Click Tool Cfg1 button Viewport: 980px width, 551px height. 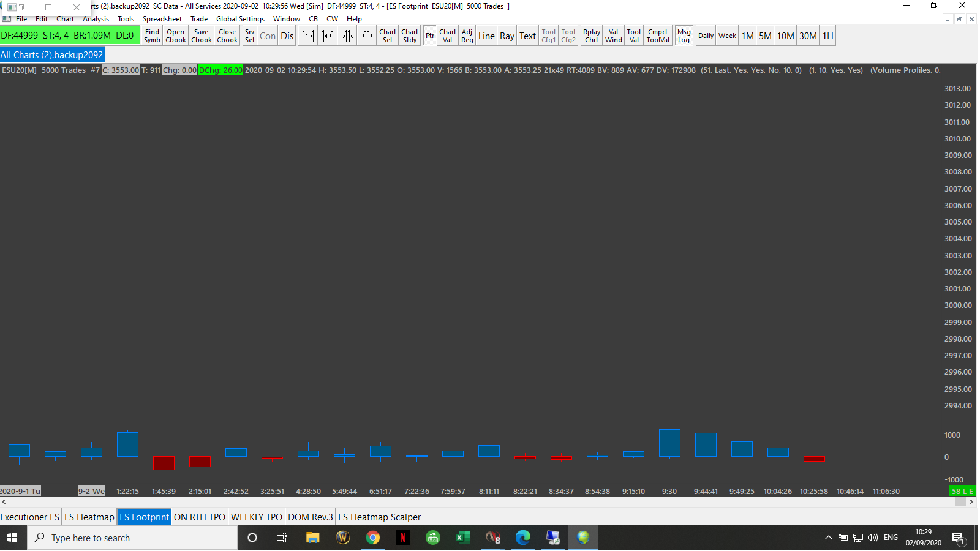(x=549, y=36)
